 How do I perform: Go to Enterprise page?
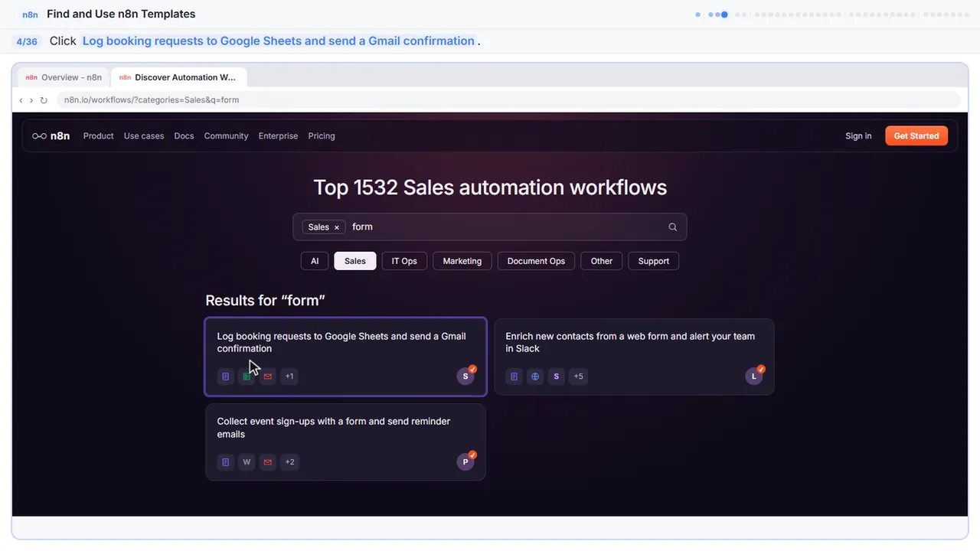(278, 136)
